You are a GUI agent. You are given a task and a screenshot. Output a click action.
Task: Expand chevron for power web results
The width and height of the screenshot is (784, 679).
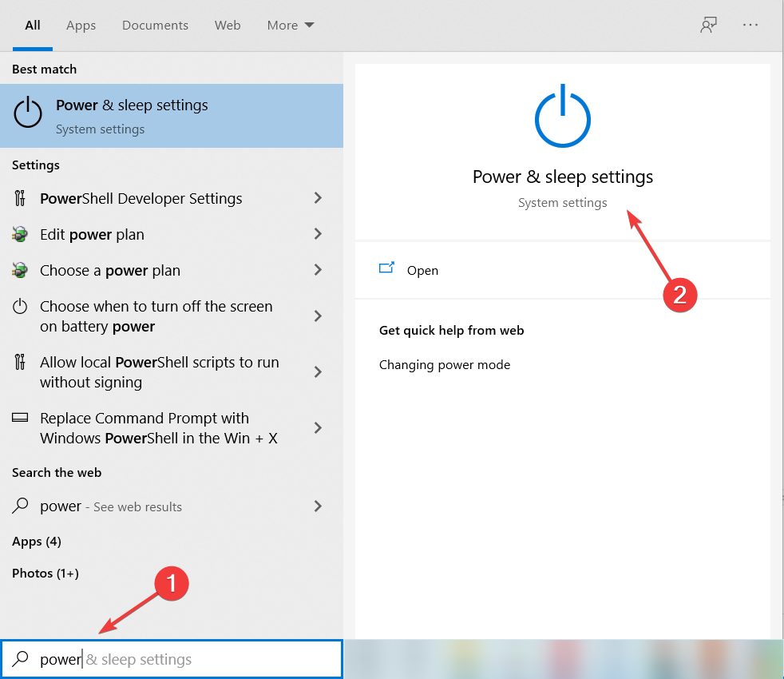tap(318, 506)
